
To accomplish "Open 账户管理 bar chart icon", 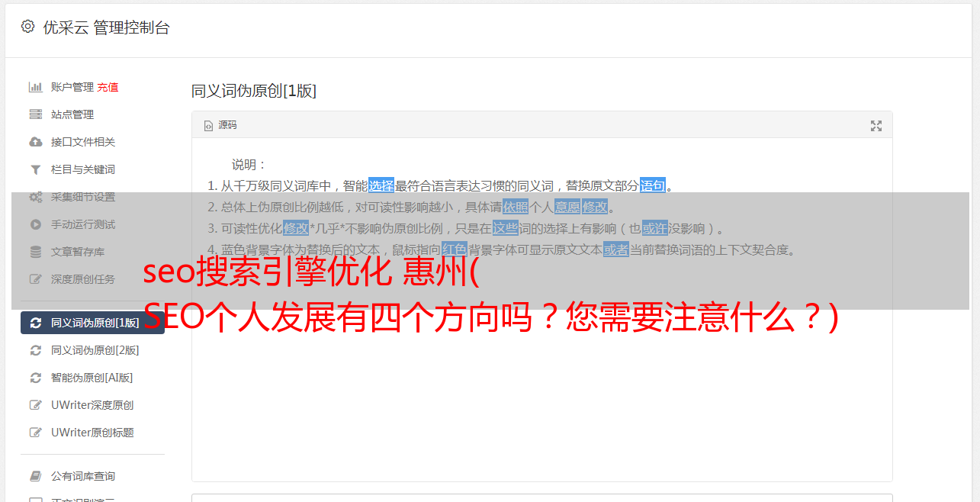I will (x=35, y=87).
